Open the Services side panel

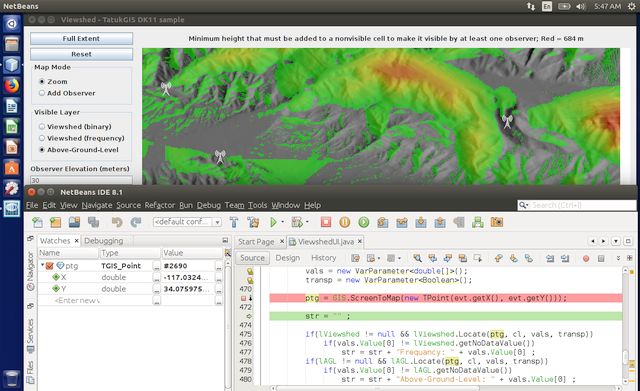[x=31, y=336]
